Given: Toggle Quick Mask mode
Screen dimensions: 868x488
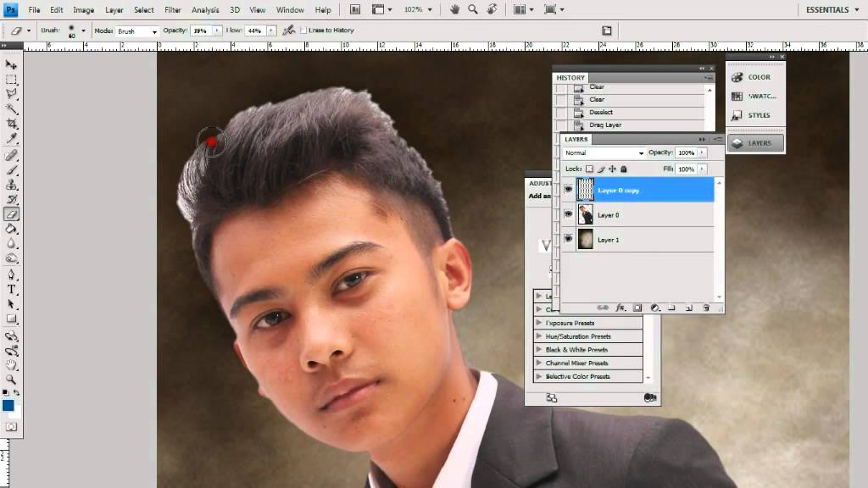Looking at the screenshot, I should click(x=11, y=427).
